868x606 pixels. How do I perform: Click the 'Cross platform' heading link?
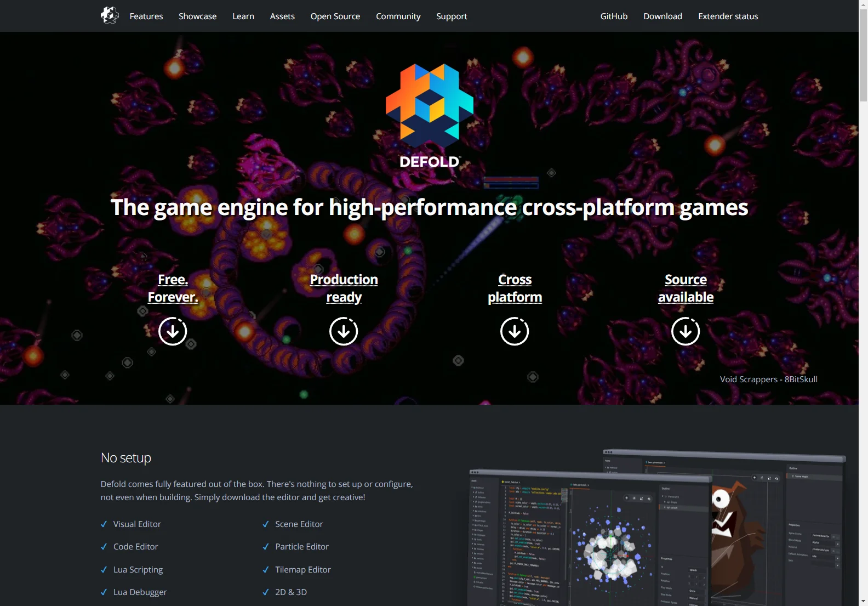515,288
